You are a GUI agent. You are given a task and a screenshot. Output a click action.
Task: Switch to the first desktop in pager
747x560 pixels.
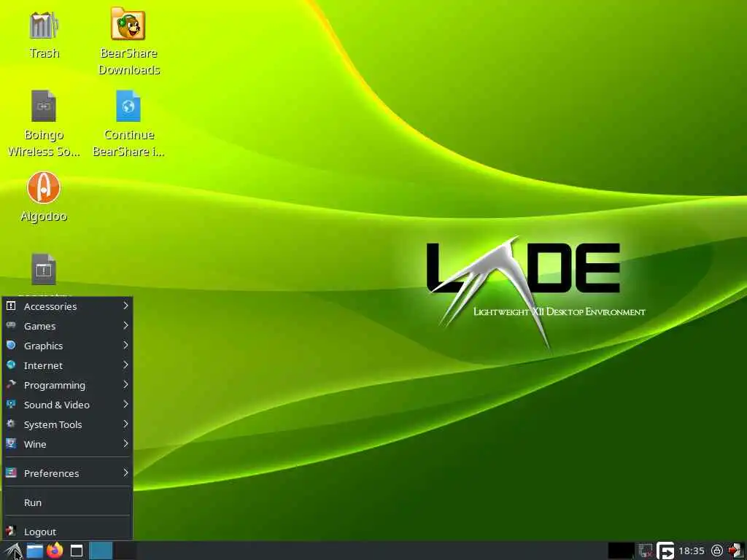(x=101, y=551)
